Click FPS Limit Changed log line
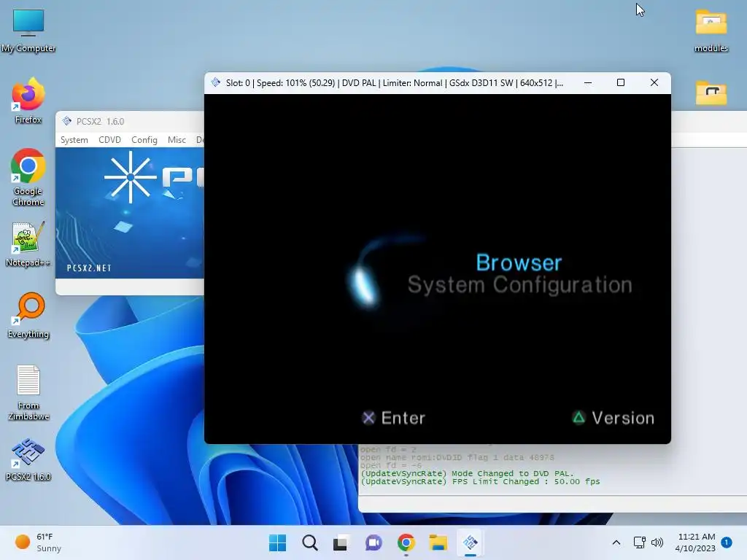 coord(480,481)
